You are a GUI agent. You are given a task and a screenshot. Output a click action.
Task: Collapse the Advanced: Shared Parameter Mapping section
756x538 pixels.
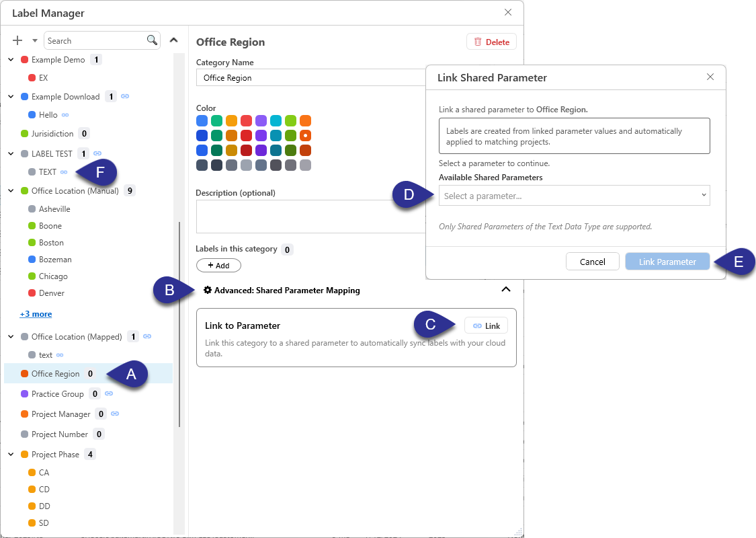(x=506, y=289)
